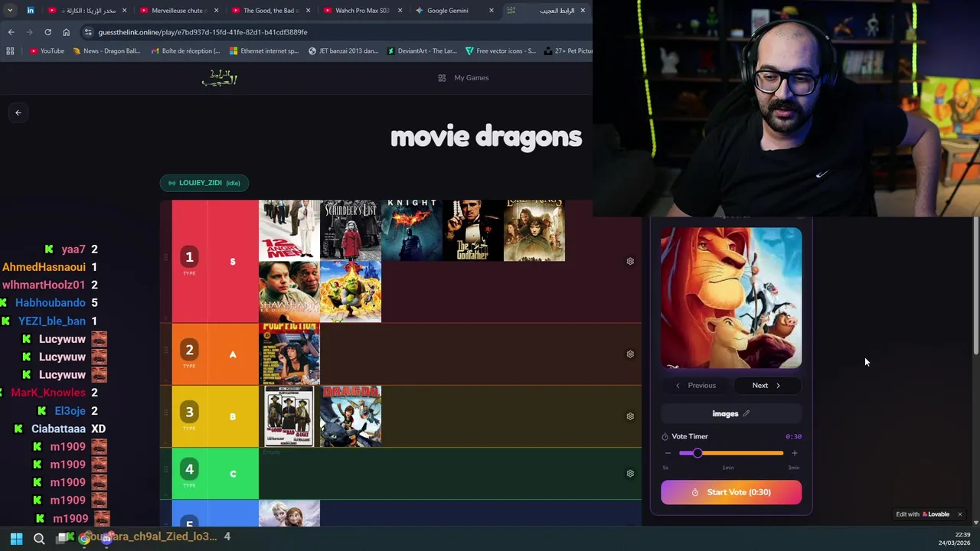Open My Games menu

(x=463, y=78)
